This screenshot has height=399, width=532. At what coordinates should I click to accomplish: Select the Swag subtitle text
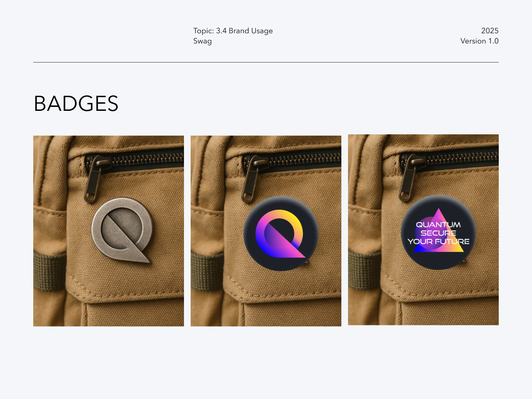click(x=203, y=41)
